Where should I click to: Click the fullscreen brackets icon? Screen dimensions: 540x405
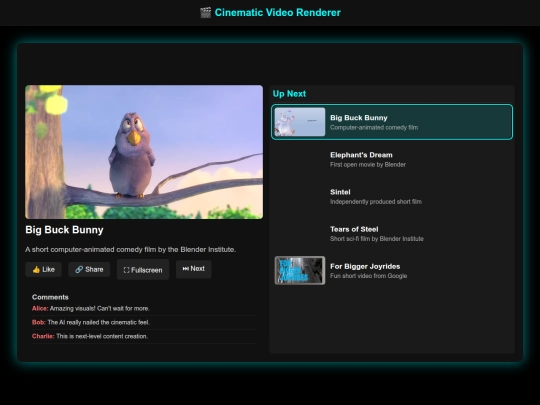126,270
